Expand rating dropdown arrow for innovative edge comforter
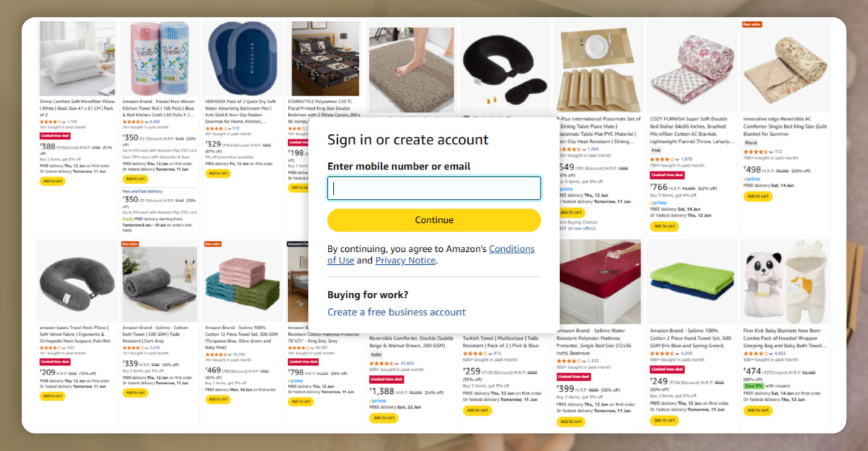Screen dimensions: 868x451 771,152
